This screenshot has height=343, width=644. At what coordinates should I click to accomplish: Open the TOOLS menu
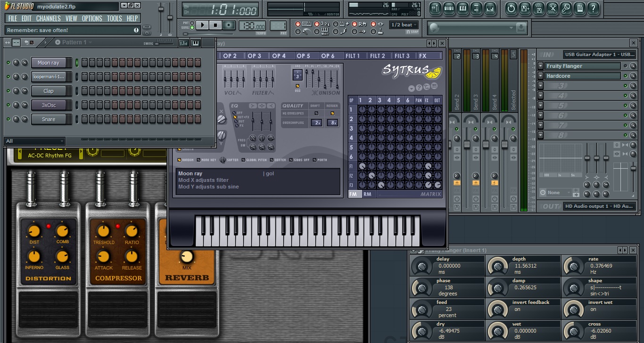[114, 18]
